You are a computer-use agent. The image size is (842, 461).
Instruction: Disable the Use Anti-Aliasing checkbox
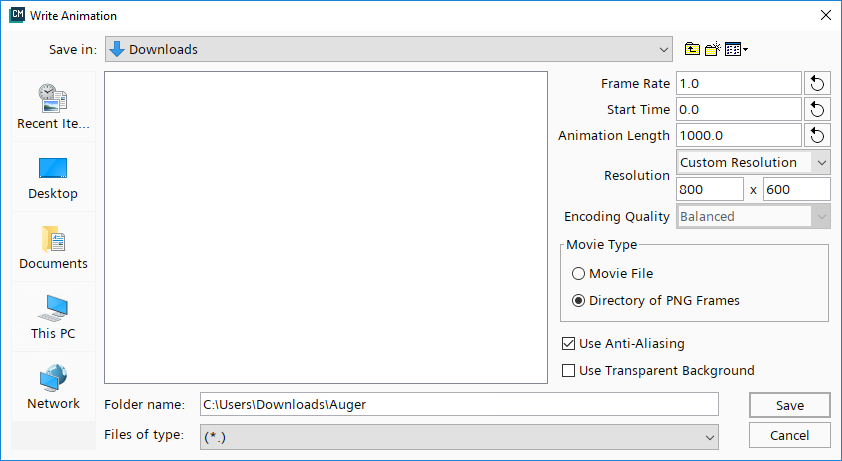(569, 344)
